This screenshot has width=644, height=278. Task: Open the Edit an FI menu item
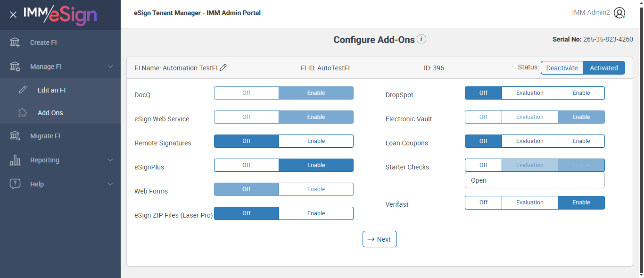(x=51, y=90)
